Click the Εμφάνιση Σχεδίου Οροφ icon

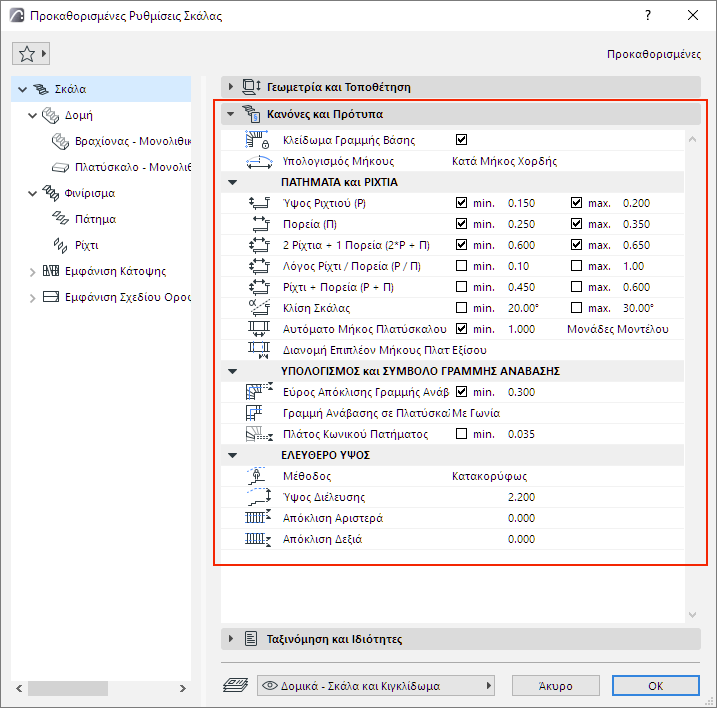point(51,297)
